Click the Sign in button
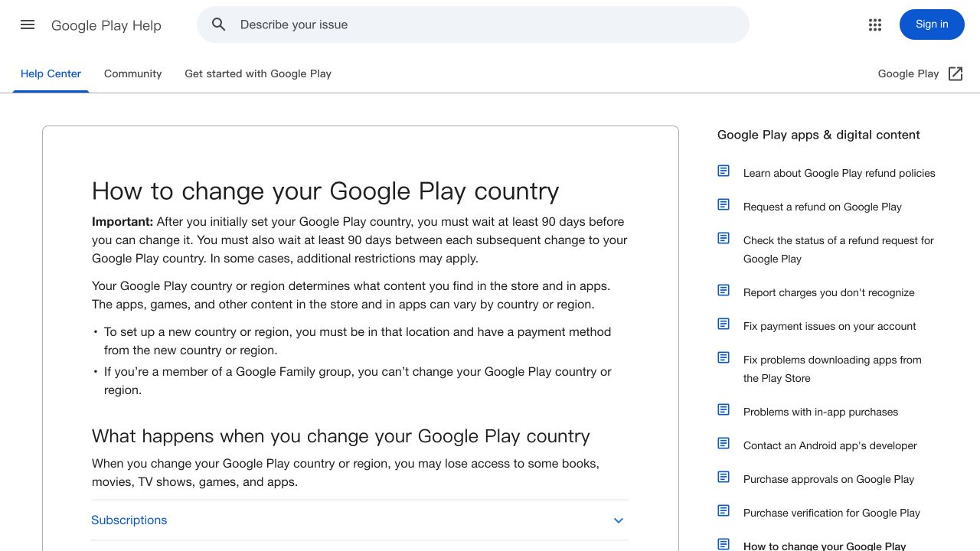The height and width of the screenshot is (551, 980). pyautogui.click(x=932, y=24)
